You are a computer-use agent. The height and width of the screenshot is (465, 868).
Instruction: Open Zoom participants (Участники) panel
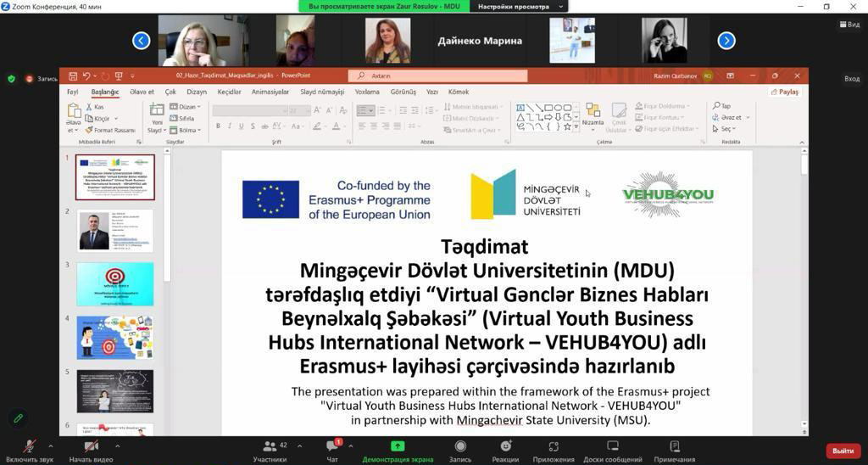point(270,451)
